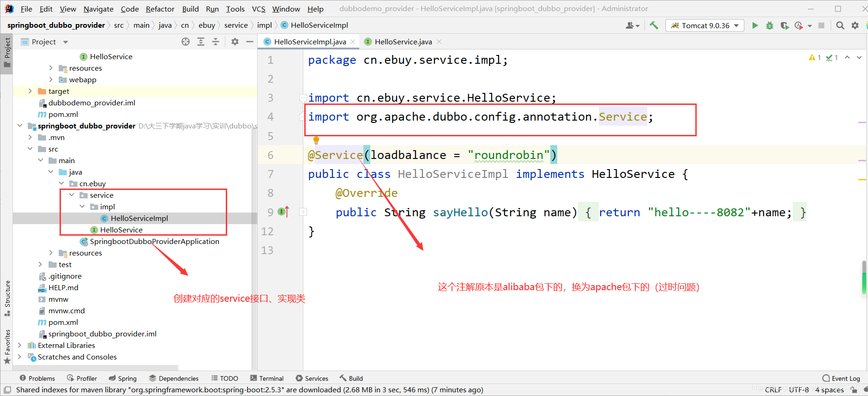This screenshot has width=868, height=396.
Task: Collapse the service package
Action: [72, 195]
